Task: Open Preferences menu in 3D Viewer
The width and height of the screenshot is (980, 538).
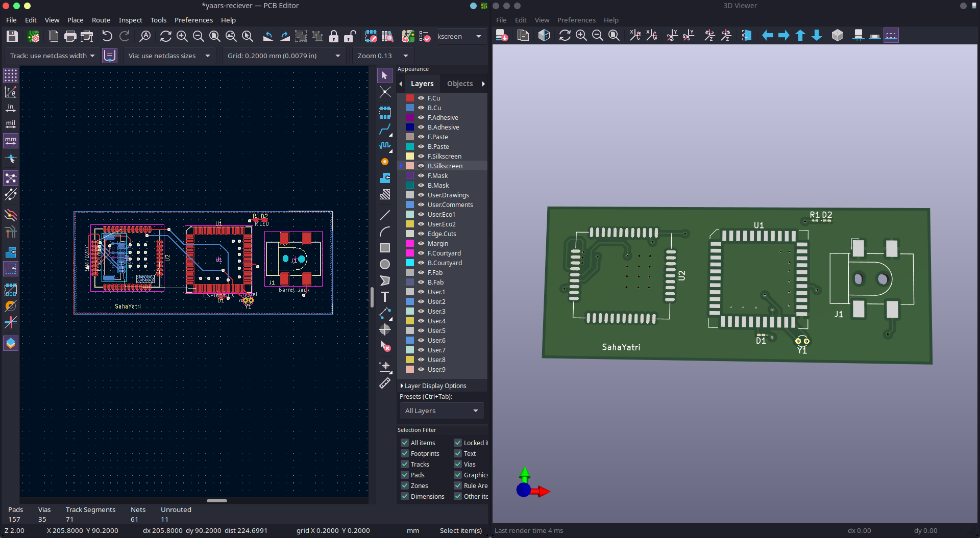Action: 576,20
